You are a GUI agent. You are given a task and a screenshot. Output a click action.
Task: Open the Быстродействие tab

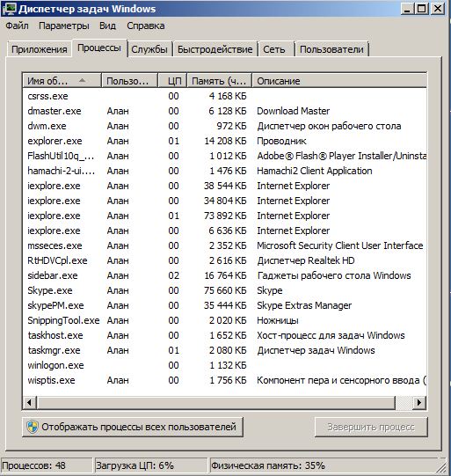pos(215,49)
